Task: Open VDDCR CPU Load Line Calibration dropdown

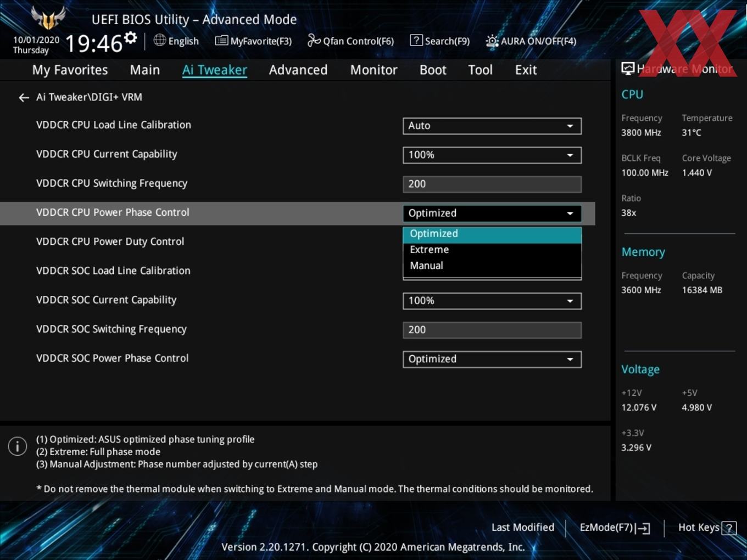Action: click(x=492, y=126)
